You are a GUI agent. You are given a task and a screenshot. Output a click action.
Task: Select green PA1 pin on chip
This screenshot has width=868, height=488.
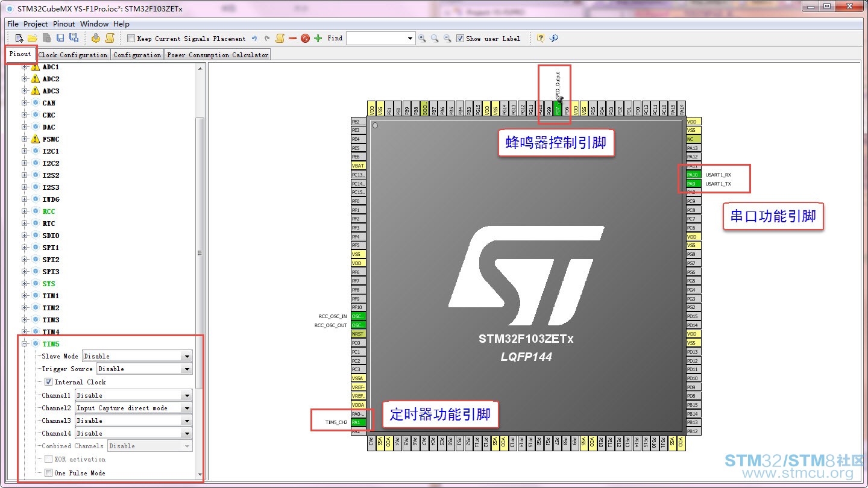coord(358,422)
